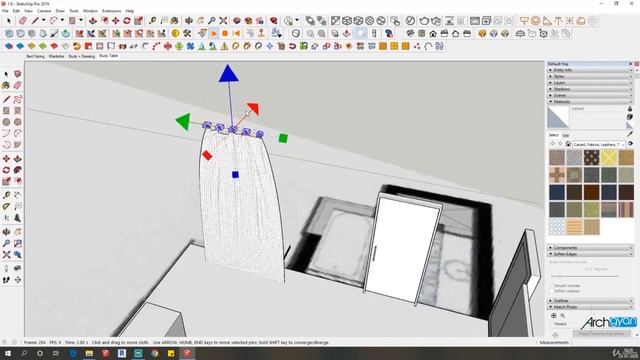The image size is (640, 360).
Task: Click the In Model home icon in Materials
Action: [x=568, y=144]
